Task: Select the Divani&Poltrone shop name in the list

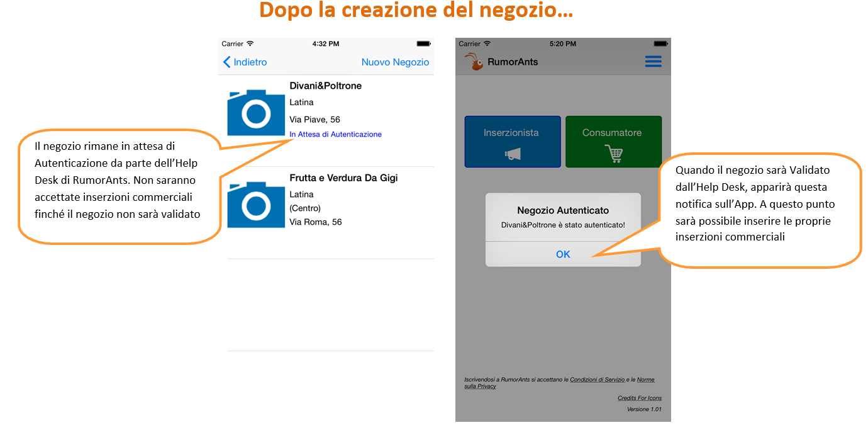Action: pos(325,86)
